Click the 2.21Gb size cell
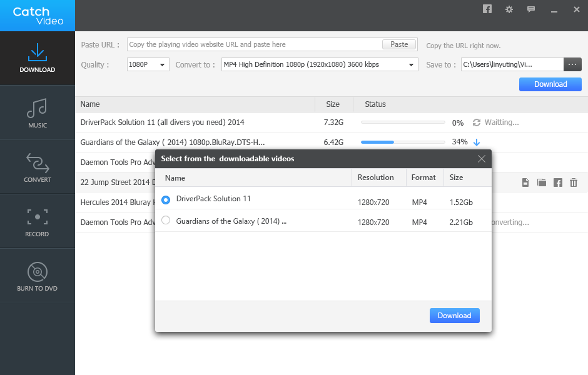 pyautogui.click(x=461, y=222)
